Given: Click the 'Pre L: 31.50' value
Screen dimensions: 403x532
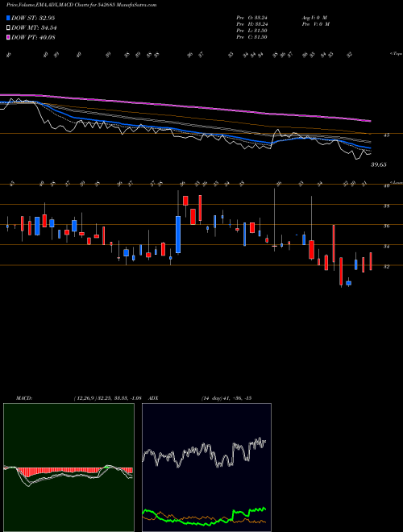Looking at the screenshot, I should point(251,31).
